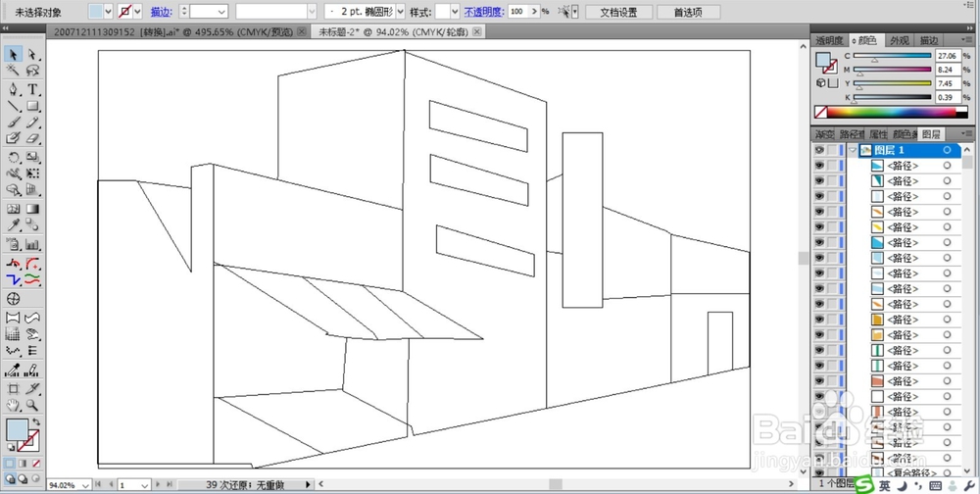The image size is (980, 494).
Task: Choose the Lasso tool
Action: tap(32, 70)
